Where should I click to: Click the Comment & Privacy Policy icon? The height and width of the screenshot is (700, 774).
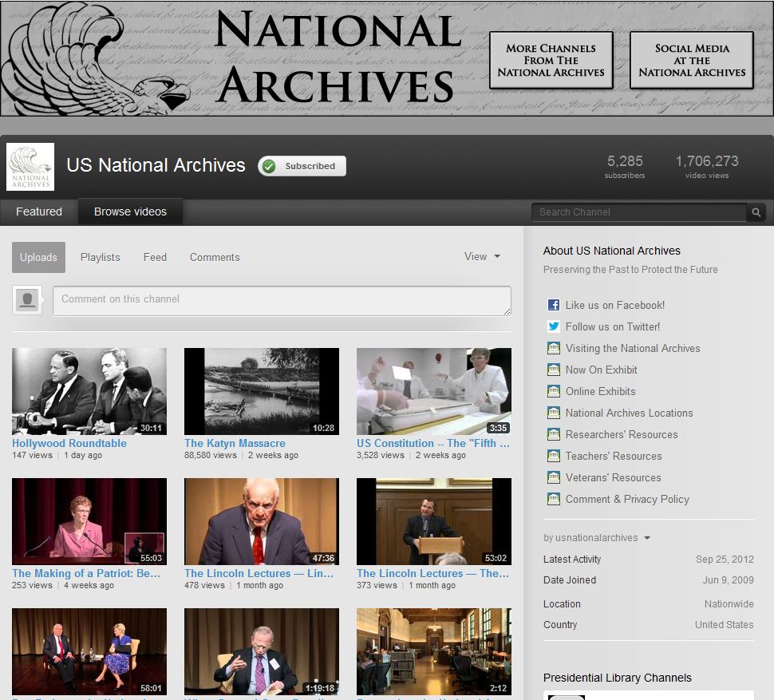point(554,499)
